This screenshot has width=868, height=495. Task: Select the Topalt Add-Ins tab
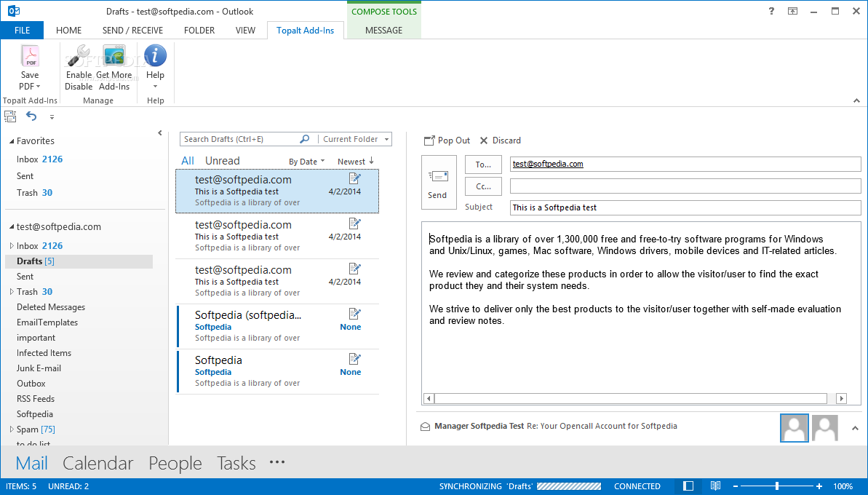pos(305,31)
